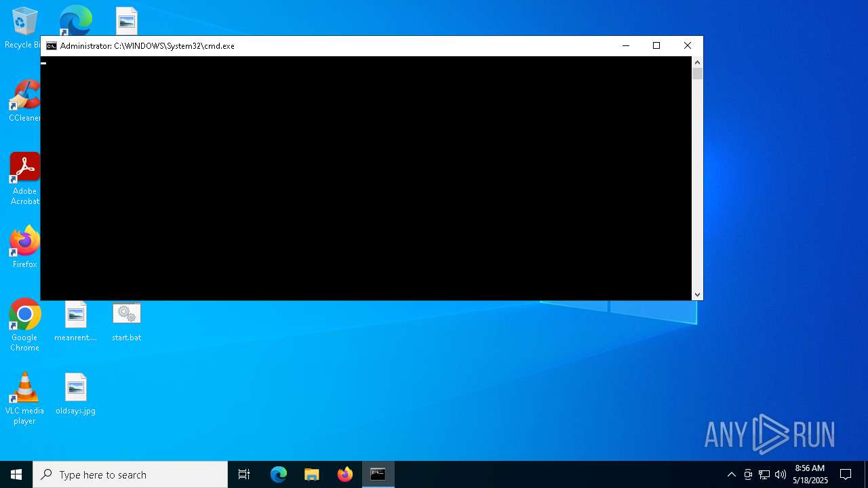Launch the CCleaner desktop shortcut
868x488 pixels.
tap(24, 101)
